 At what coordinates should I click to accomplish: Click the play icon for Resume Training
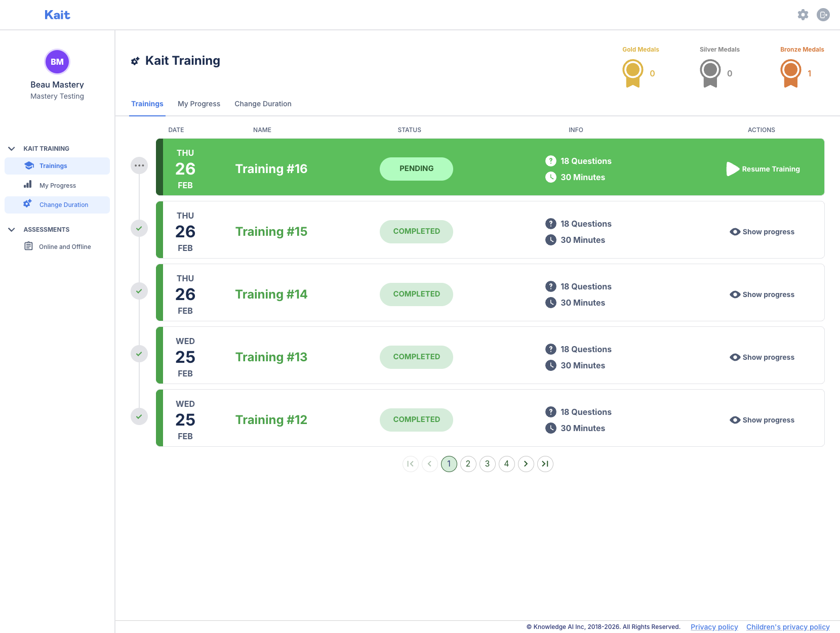[733, 169]
